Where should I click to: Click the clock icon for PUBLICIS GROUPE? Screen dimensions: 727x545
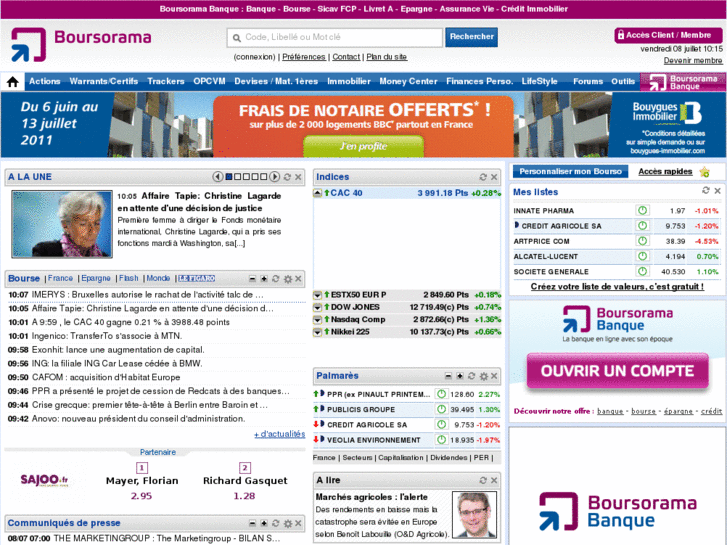[x=441, y=409]
